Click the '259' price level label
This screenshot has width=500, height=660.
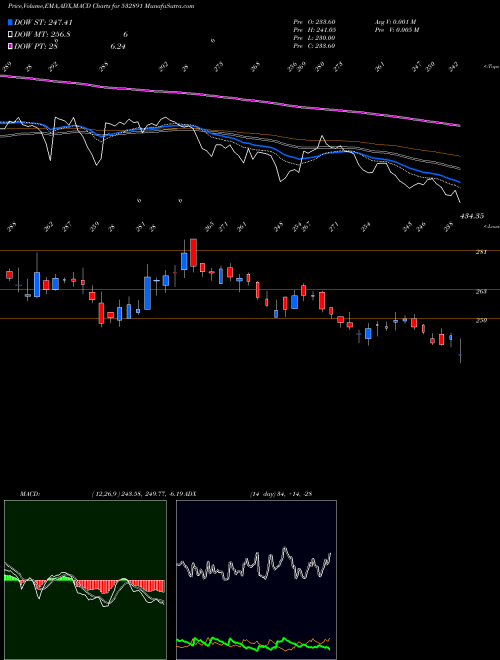click(x=481, y=320)
